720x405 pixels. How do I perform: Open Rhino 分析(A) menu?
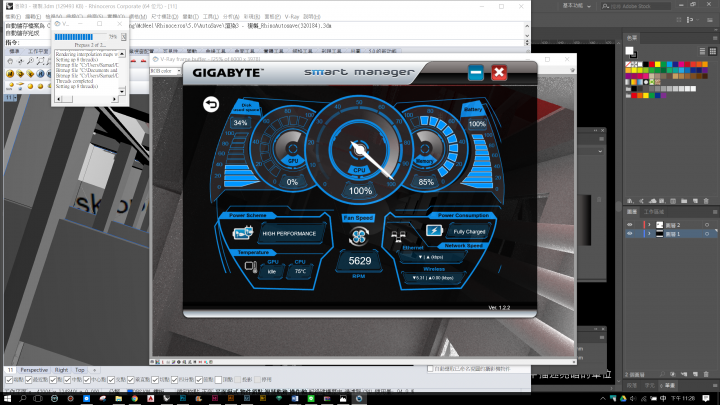231,17
